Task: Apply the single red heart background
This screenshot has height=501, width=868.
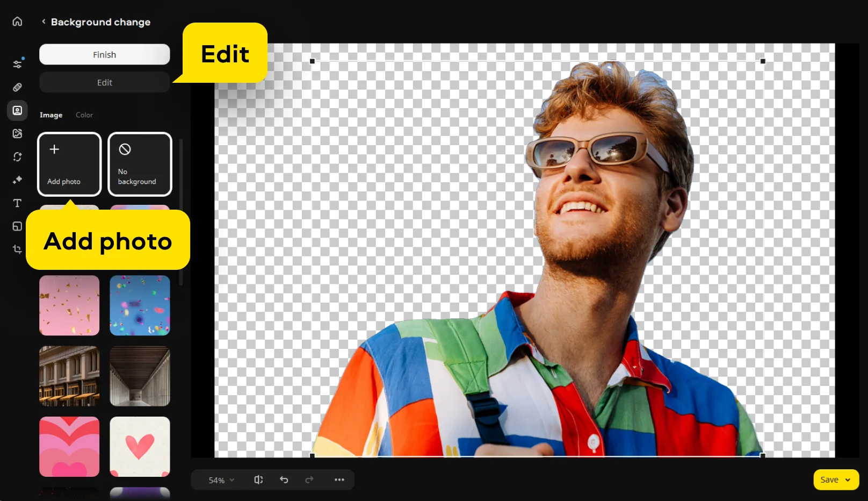Action: pyautogui.click(x=140, y=447)
